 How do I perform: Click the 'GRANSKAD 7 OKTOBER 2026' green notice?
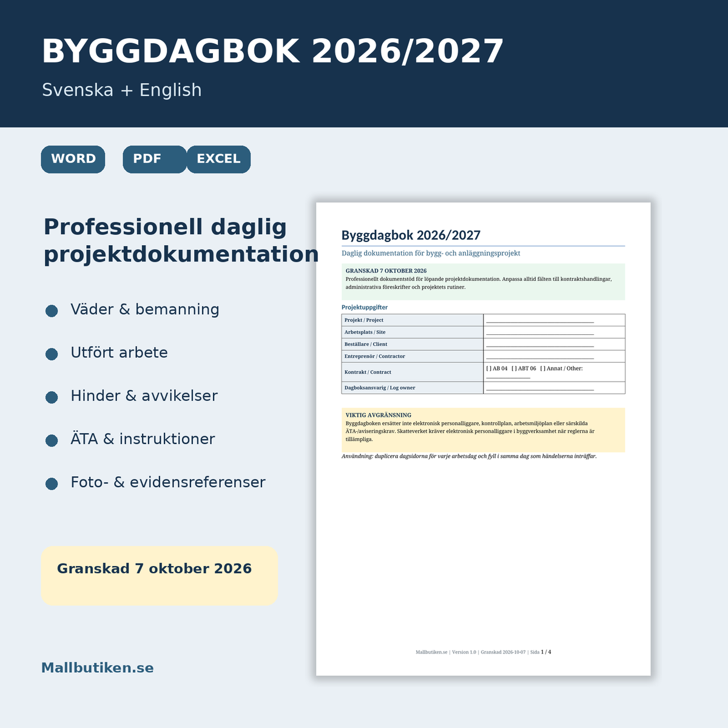coord(483,281)
